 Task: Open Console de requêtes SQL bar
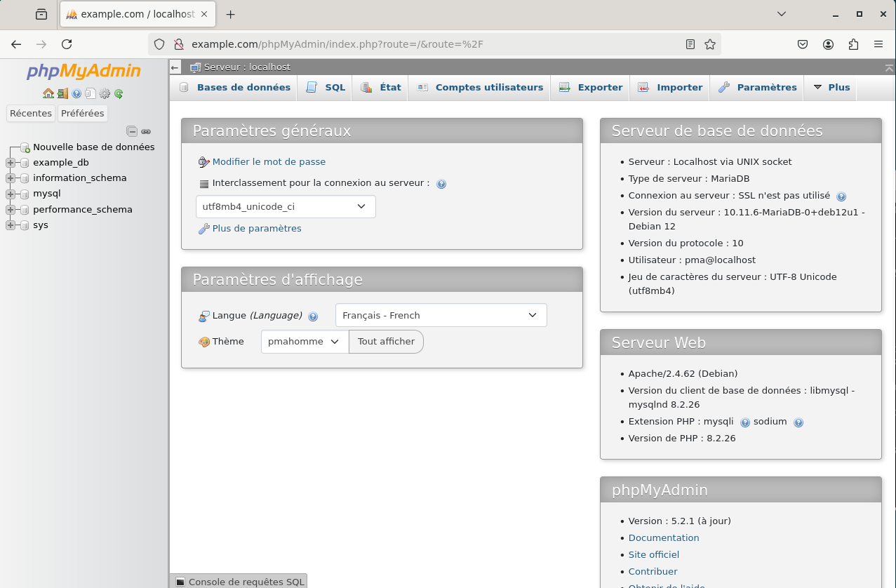coord(239,582)
